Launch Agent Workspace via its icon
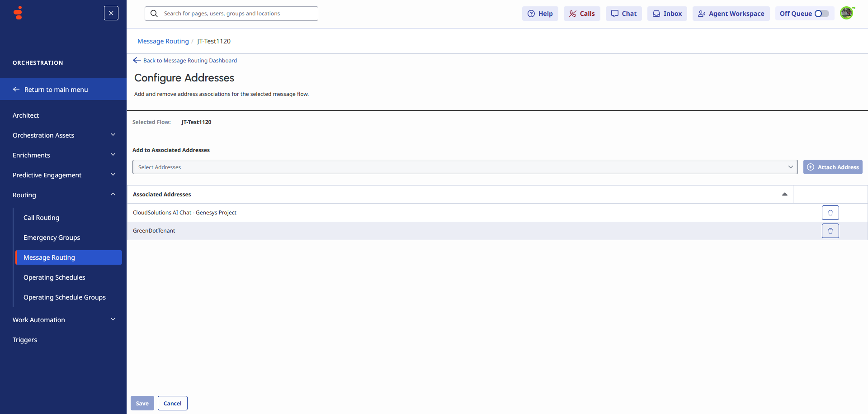 (x=702, y=14)
